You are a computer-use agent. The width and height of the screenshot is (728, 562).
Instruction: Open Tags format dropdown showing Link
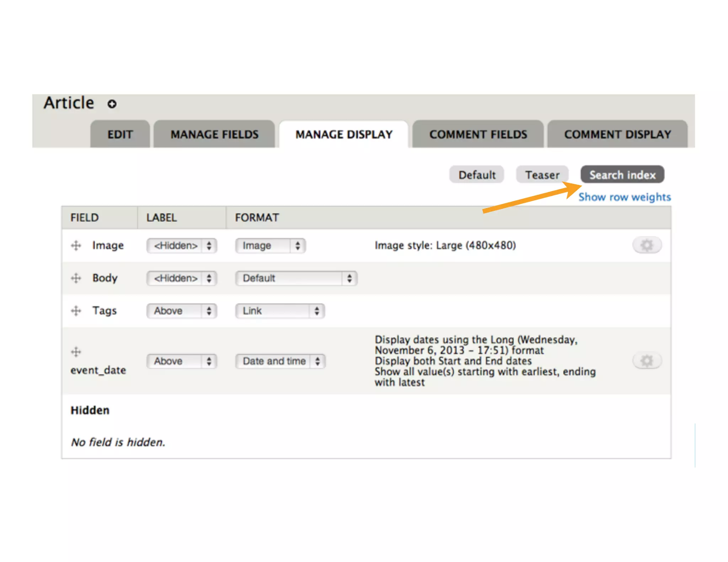point(280,311)
